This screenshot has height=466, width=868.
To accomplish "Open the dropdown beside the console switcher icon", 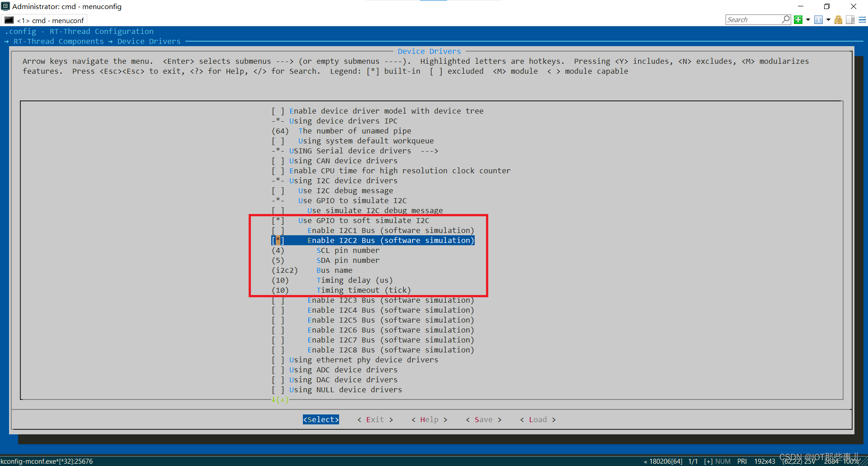I will 828,20.
